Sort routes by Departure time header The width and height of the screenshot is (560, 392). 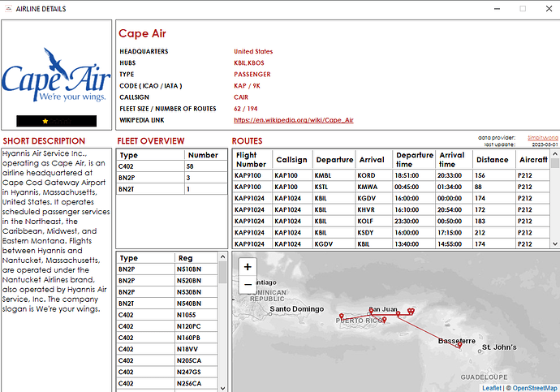[x=414, y=160]
